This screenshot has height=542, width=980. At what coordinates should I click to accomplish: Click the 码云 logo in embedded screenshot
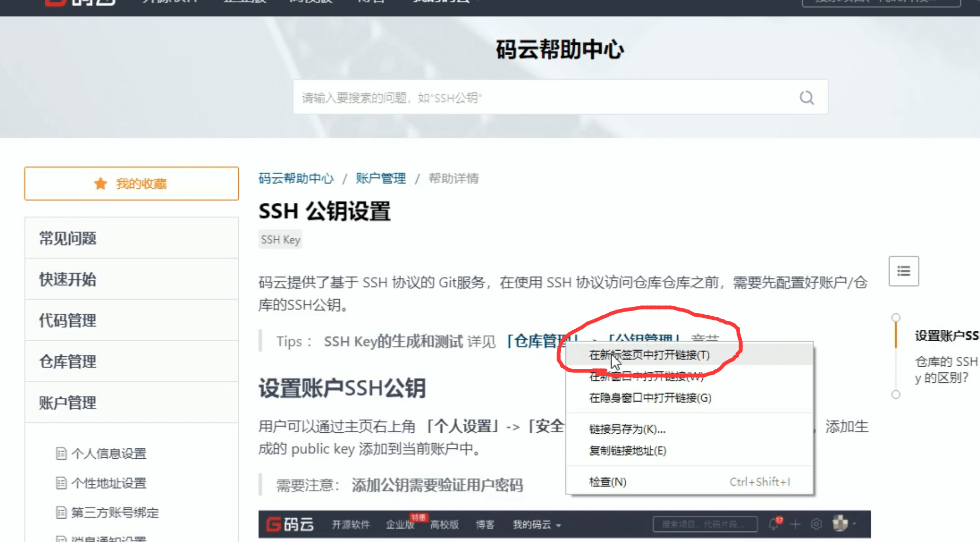pyautogui.click(x=290, y=524)
